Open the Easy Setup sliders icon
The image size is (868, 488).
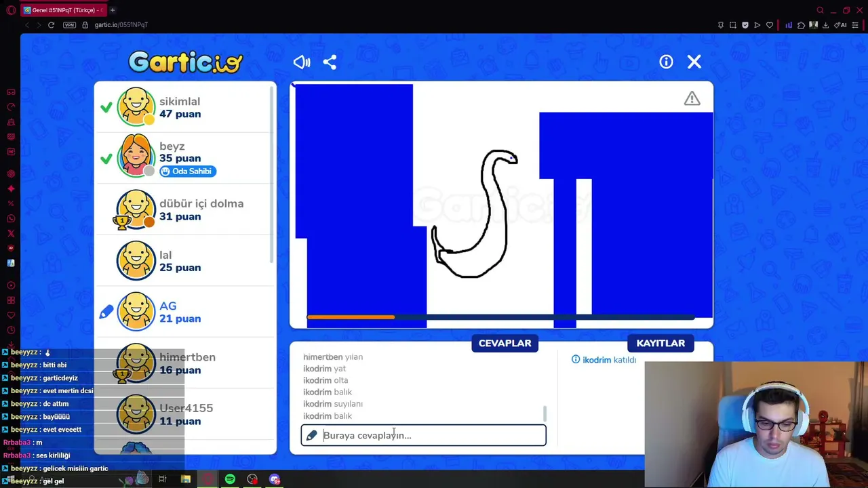click(x=855, y=25)
